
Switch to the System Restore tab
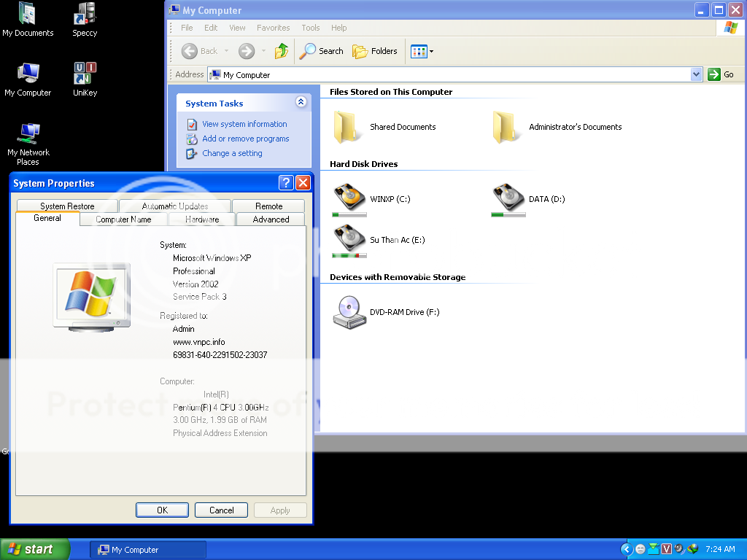click(x=67, y=206)
